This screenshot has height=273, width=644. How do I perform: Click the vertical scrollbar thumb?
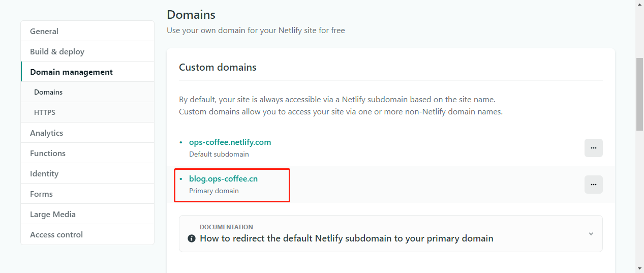point(639,94)
